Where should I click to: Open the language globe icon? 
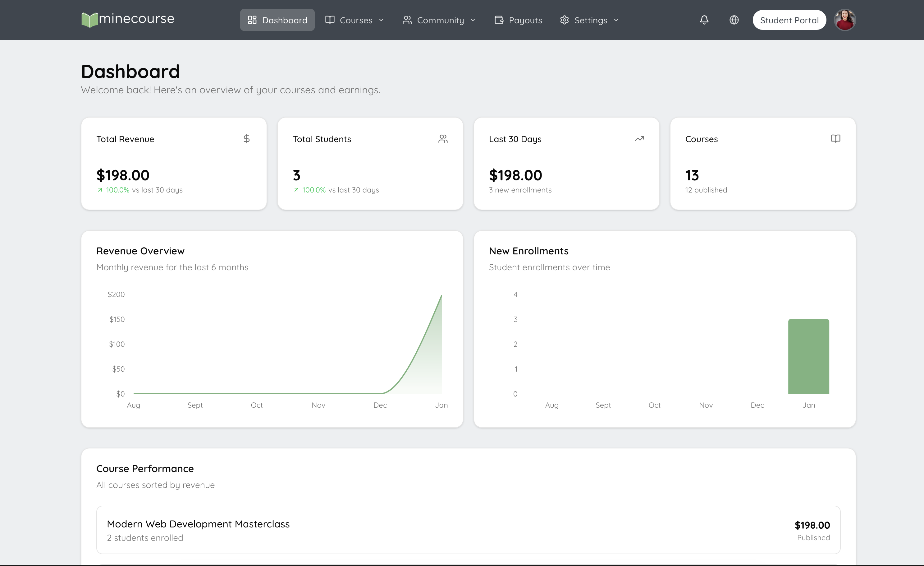coord(734,20)
